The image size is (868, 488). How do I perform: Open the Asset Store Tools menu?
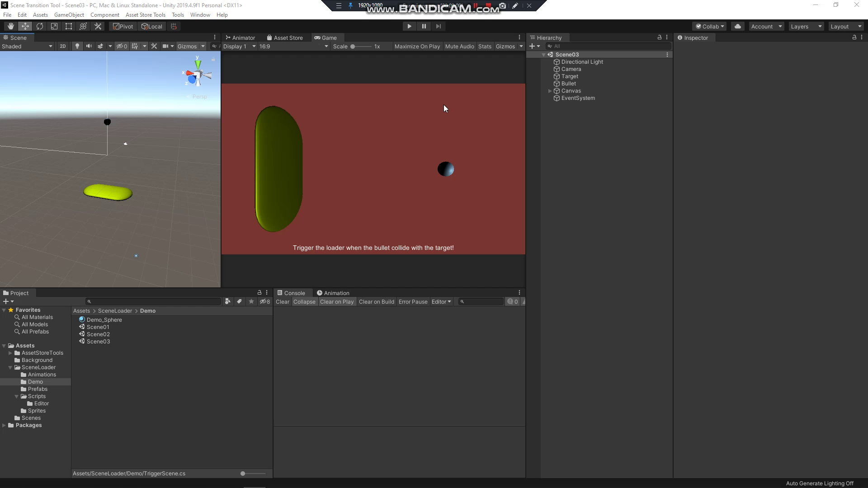point(146,14)
